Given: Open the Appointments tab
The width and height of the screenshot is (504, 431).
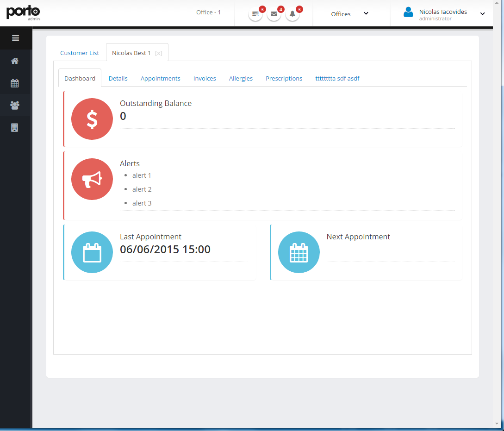Looking at the screenshot, I should point(161,78).
